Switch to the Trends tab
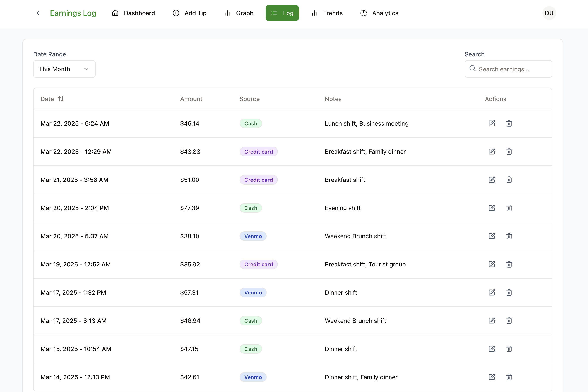This screenshot has height=392, width=588. [327, 13]
